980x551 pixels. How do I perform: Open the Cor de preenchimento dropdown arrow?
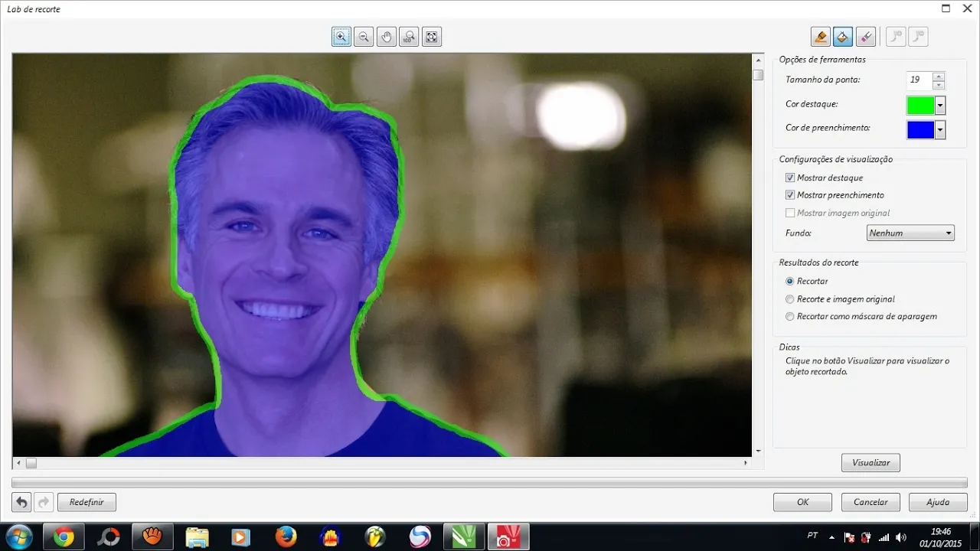940,130
